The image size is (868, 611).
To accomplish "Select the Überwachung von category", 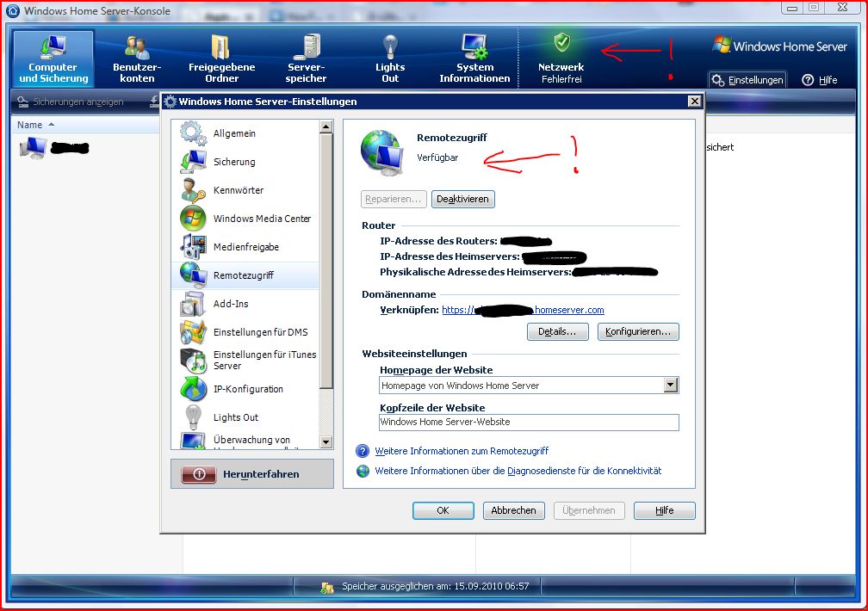I will coord(245,441).
